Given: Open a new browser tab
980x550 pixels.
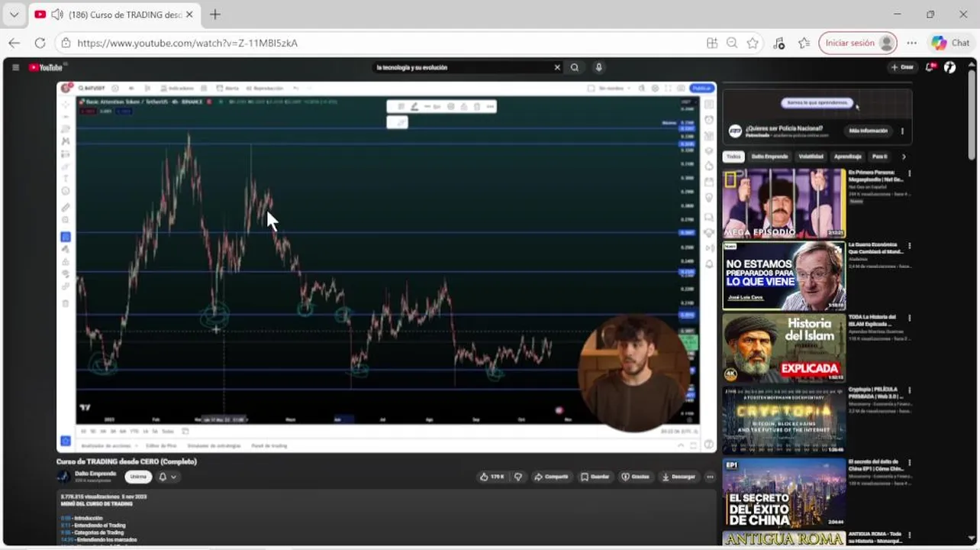Looking at the screenshot, I should pyautogui.click(x=215, y=15).
